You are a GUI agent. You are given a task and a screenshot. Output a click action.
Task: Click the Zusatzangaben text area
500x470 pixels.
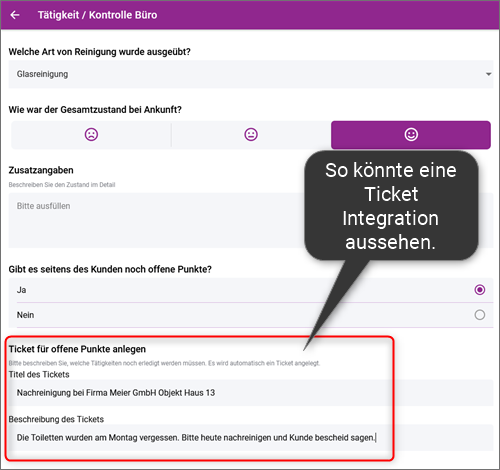click(157, 220)
